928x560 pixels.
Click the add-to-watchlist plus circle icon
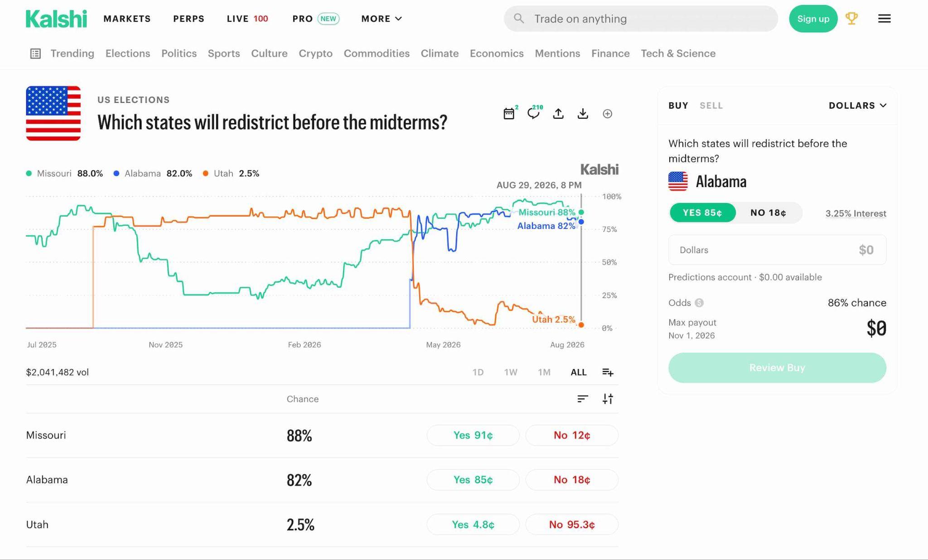click(x=608, y=114)
